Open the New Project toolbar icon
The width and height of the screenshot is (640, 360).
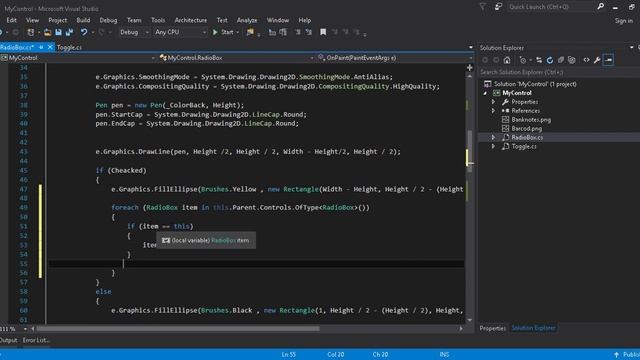31,32
